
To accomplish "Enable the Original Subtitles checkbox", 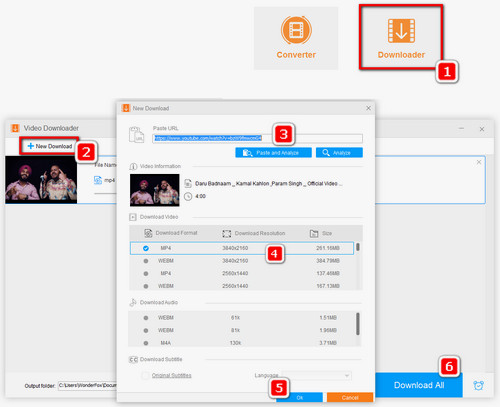I will click(x=145, y=376).
